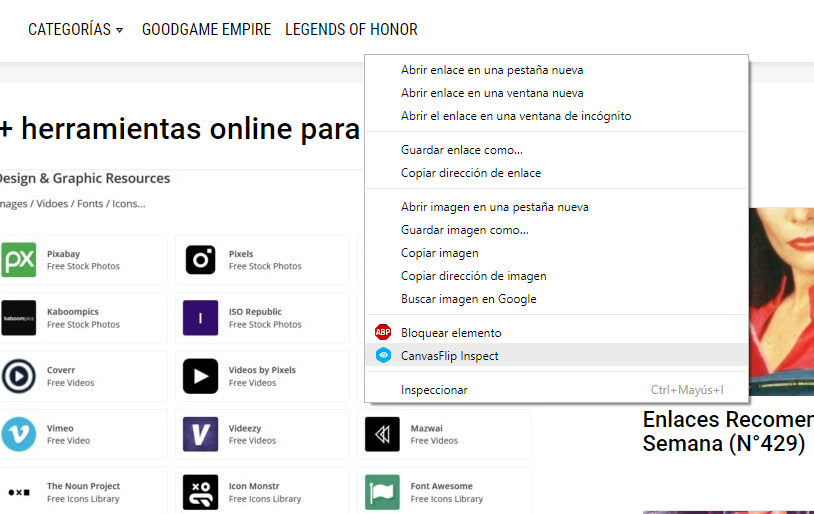This screenshot has width=814, height=514.
Task: Click the Icon Monstr title text
Action: click(x=254, y=486)
